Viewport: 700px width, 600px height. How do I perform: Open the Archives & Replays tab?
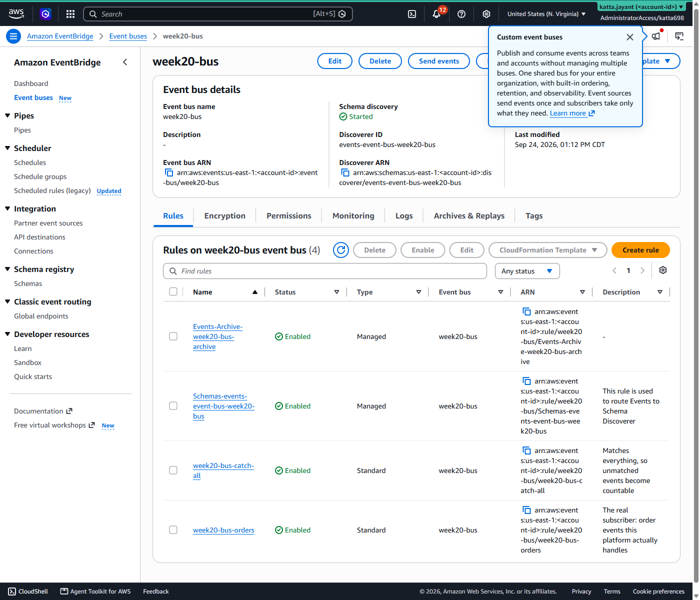coord(469,215)
